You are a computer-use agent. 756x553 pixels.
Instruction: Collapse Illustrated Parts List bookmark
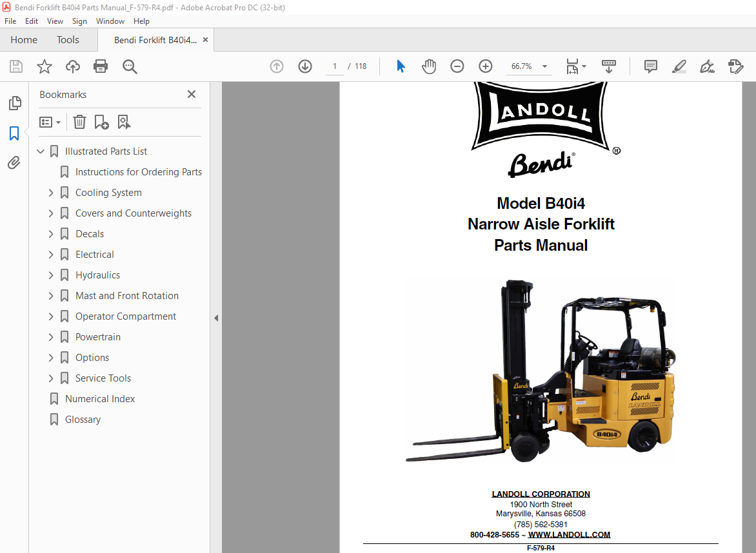[x=41, y=151]
